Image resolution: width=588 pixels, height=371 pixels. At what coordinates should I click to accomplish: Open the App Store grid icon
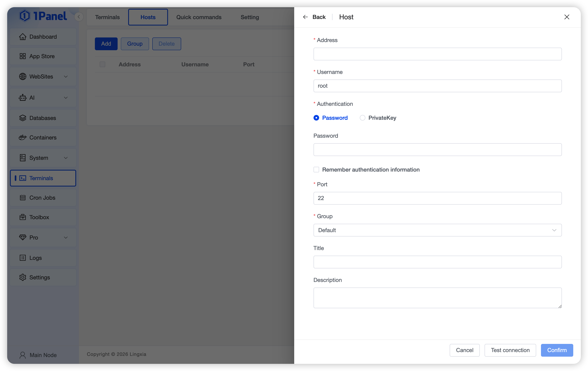23,56
